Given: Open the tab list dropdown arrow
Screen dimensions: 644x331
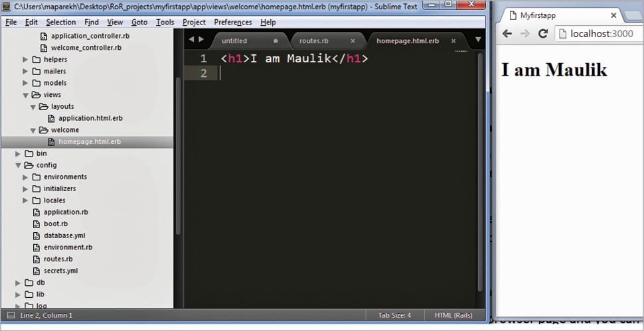Looking at the screenshot, I should pyautogui.click(x=477, y=40).
